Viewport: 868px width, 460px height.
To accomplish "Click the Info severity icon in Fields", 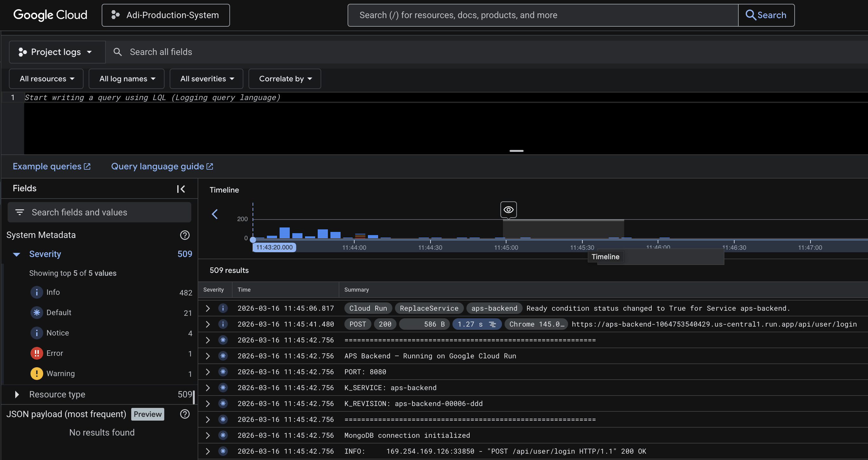I will 37,292.
